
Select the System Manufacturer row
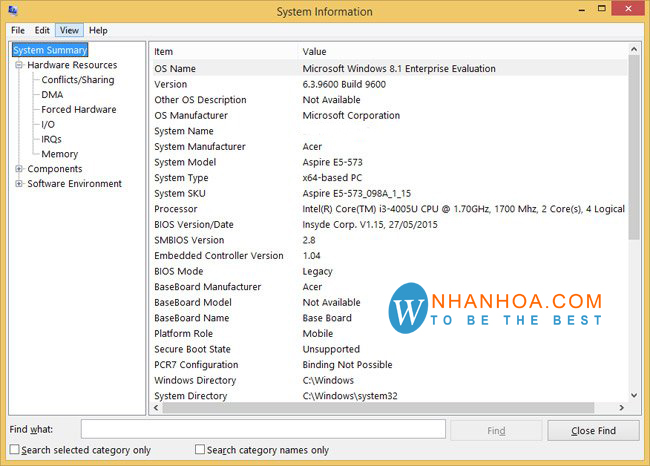click(x=390, y=147)
